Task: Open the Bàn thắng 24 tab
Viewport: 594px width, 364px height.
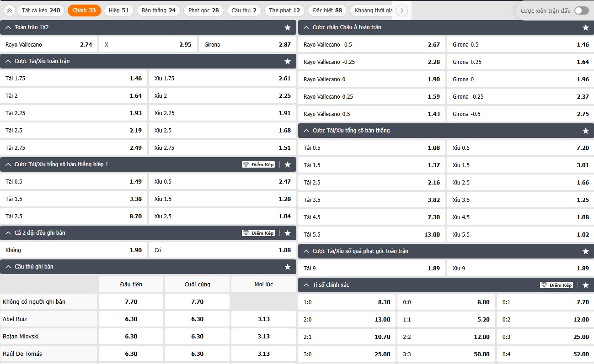Action: coord(159,11)
